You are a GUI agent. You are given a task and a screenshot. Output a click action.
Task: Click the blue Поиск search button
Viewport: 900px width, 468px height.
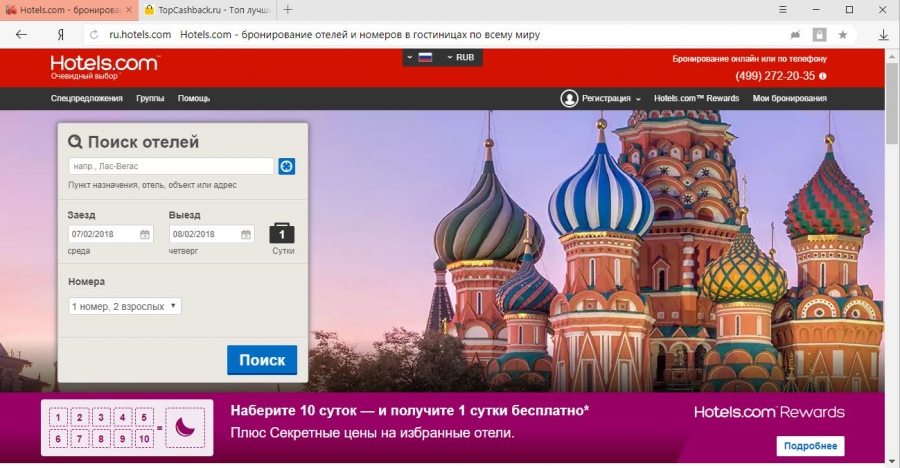coord(262,360)
